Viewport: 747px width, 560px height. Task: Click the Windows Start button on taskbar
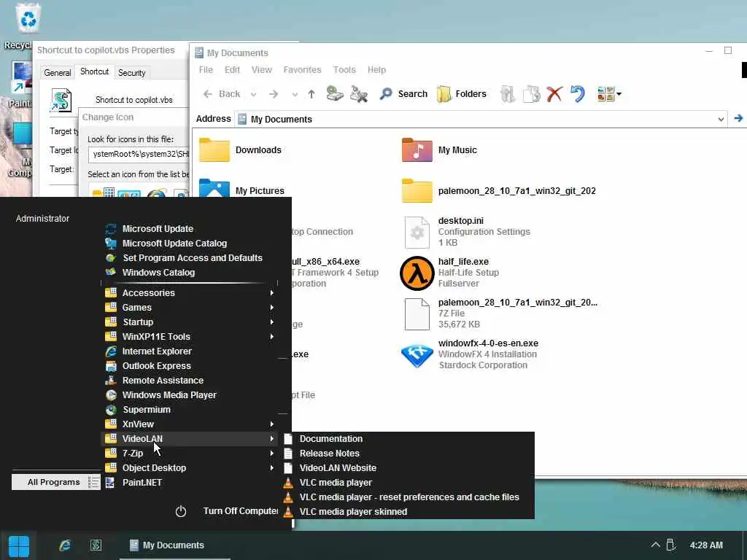[x=19, y=545]
